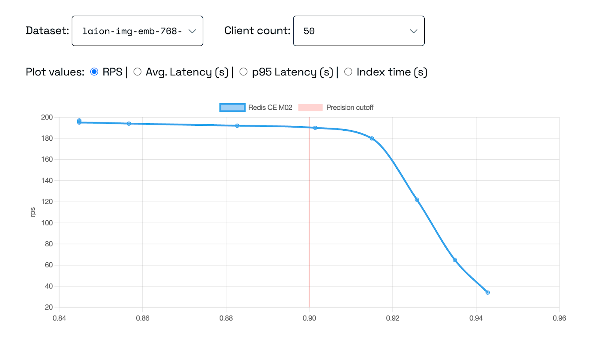Click the Index time (s) label text
This screenshot has height=364, width=597.
click(x=392, y=72)
